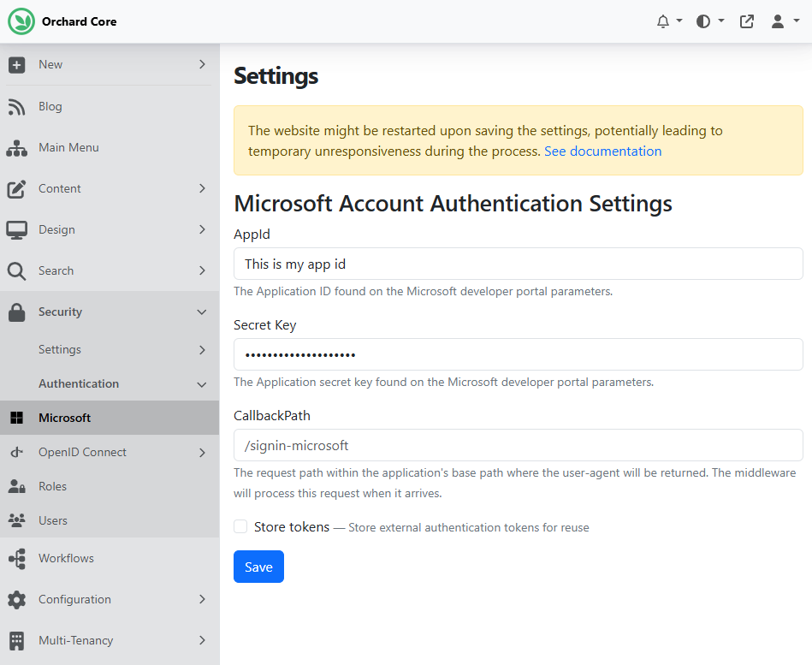Expand the Search menu chevron
Viewport: 812px width, 665px height.
[x=203, y=270]
